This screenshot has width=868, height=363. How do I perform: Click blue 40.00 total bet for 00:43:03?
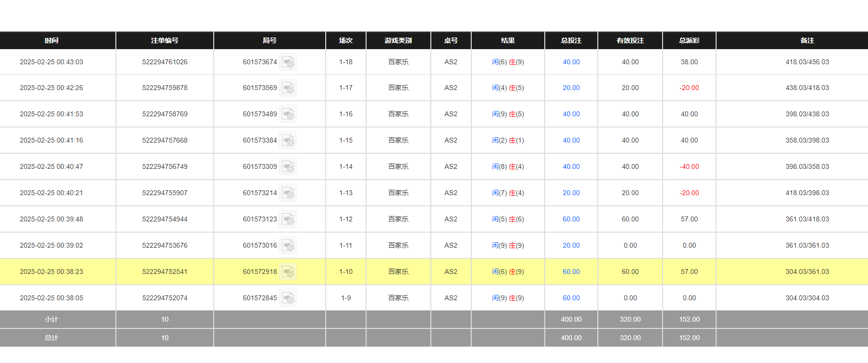pos(571,62)
